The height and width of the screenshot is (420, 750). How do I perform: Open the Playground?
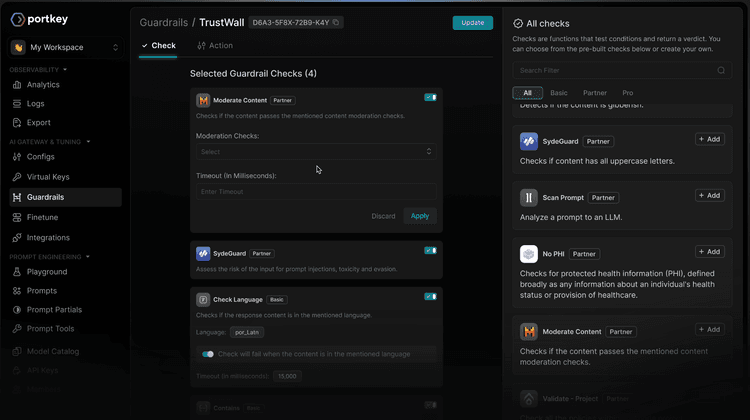47,272
